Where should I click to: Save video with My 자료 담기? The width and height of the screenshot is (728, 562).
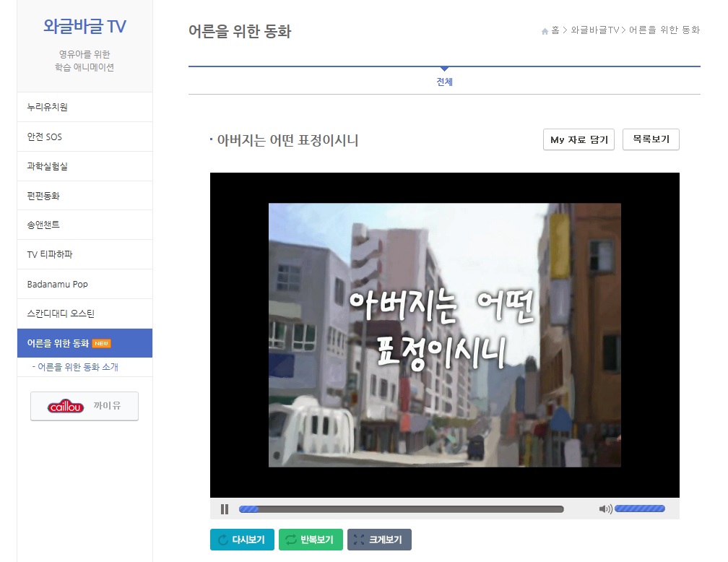pyautogui.click(x=578, y=139)
